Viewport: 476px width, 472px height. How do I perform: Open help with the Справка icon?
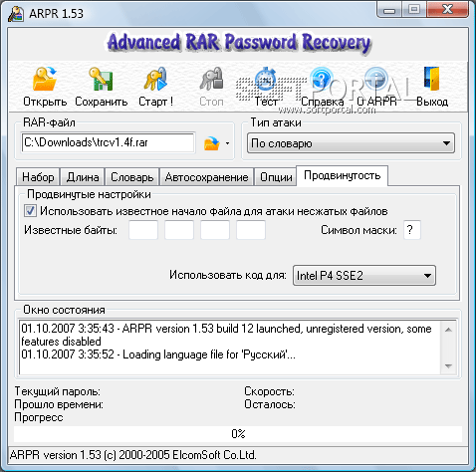[322, 79]
